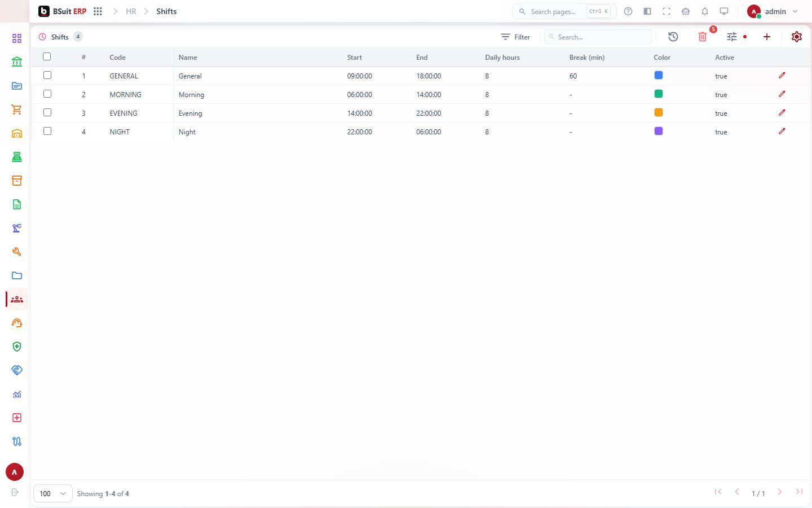Click the Shifts breadcrumb item
Screen dimensions: 812x508
166,11
